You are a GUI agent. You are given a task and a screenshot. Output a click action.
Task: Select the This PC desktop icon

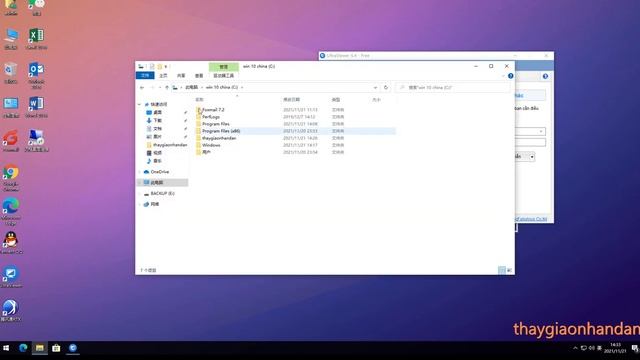point(11,39)
